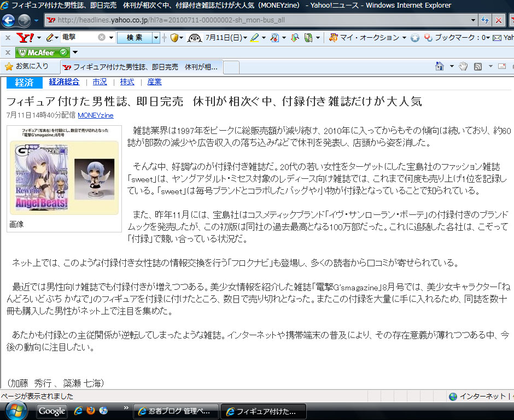The width and height of the screenshot is (514, 420).
Task: Open the MONEYzine source link
Action: 96,115
